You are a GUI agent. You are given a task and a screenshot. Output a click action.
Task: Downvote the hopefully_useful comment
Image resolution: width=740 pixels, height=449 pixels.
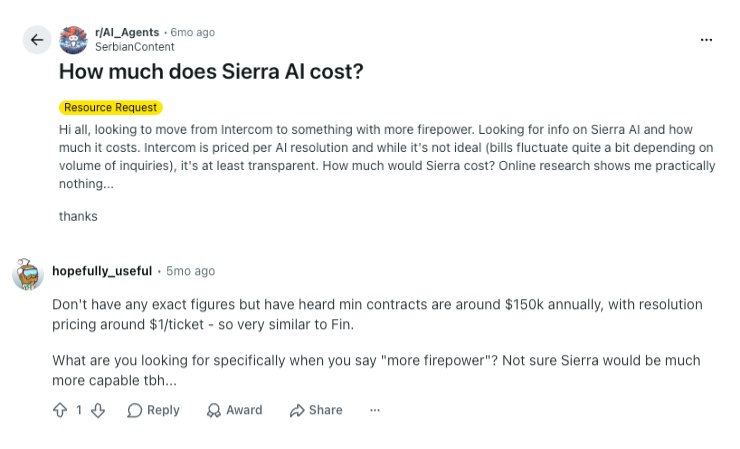(x=98, y=410)
